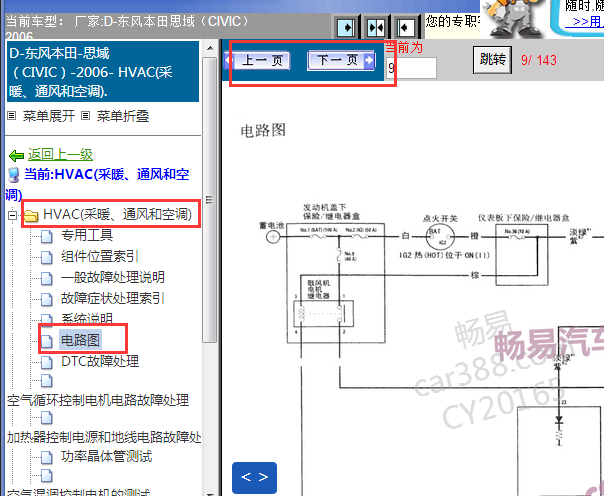Go to previous page 上一页
The image size is (604, 496).
(x=257, y=60)
